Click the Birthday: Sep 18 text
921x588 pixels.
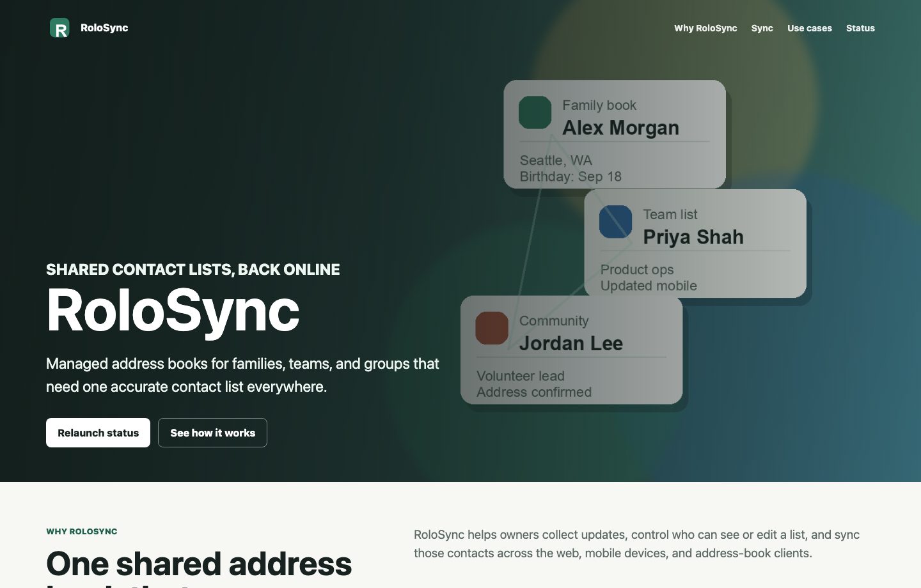pos(571,176)
